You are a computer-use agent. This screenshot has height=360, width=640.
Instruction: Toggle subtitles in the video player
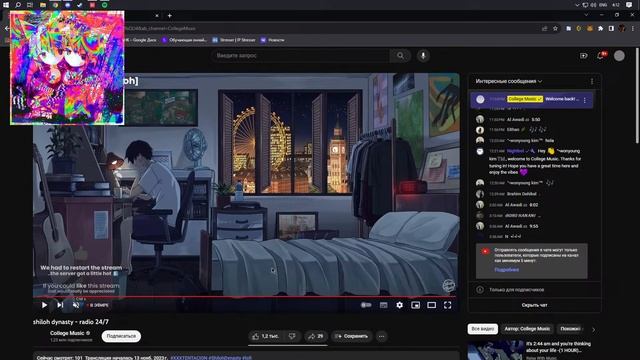[x=384, y=305]
